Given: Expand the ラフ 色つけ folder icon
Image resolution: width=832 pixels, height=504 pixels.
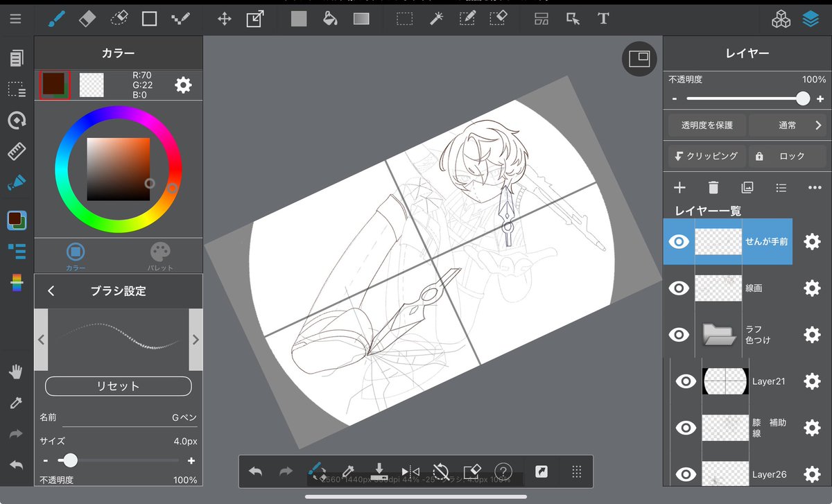Looking at the screenshot, I should [x=719, y=334].
